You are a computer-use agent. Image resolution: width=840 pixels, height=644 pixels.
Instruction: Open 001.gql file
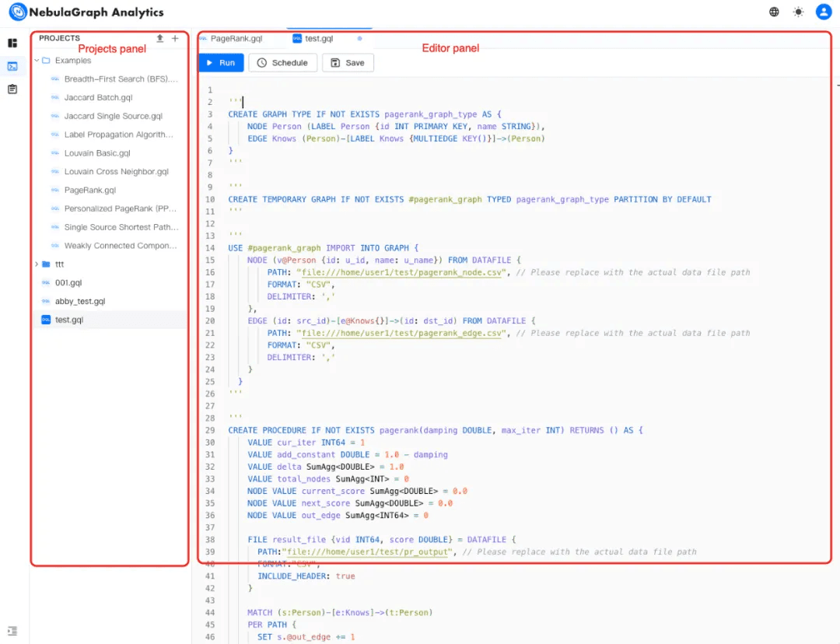(68, 282)
